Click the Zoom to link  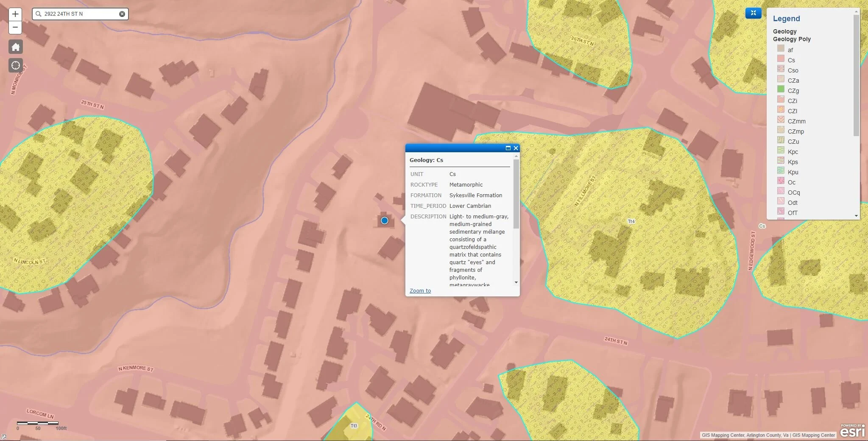pos(420,290)
